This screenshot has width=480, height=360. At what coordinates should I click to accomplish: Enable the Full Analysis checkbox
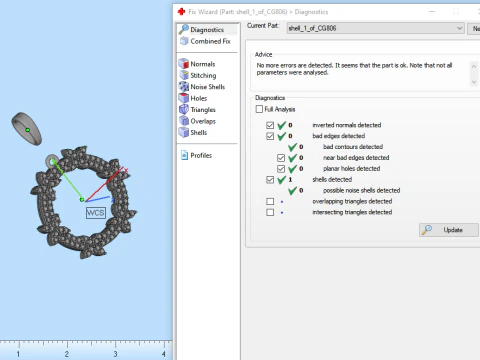(259, 109)
